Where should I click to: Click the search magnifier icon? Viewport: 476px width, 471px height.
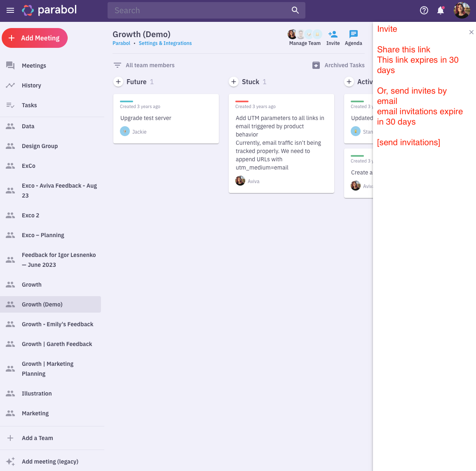(295, 10)
